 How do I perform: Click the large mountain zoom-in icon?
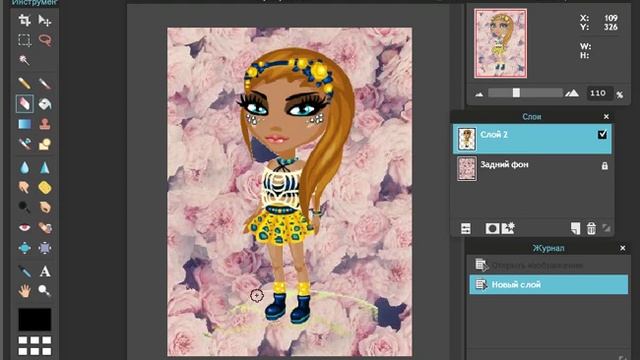[572, 93]
